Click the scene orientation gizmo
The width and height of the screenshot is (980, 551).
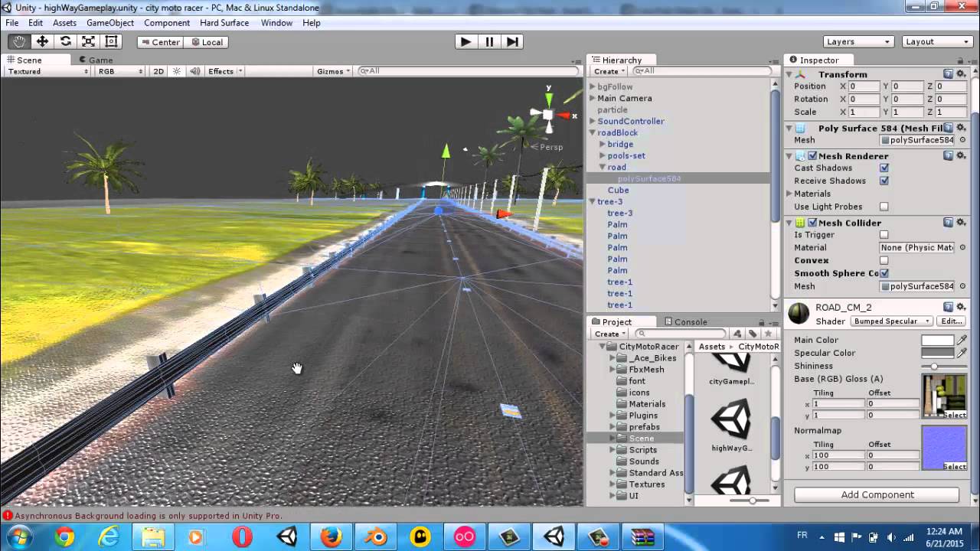pyautogui.click(x=548, y=115)
